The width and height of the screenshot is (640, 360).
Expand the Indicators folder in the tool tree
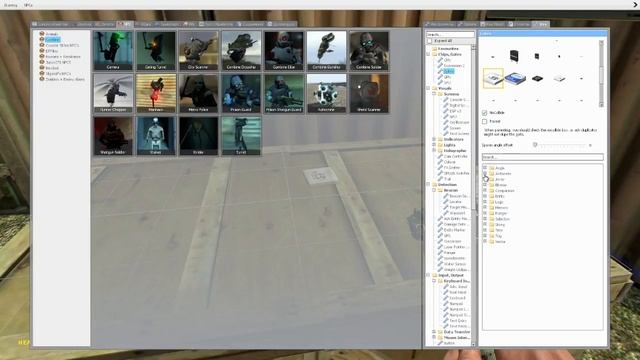point(434,139)
